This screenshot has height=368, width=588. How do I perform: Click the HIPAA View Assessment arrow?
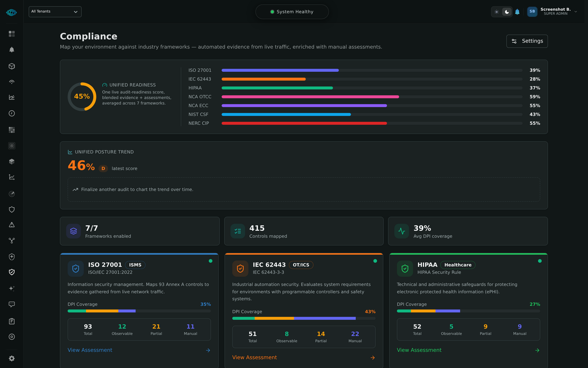coord(537,350)
